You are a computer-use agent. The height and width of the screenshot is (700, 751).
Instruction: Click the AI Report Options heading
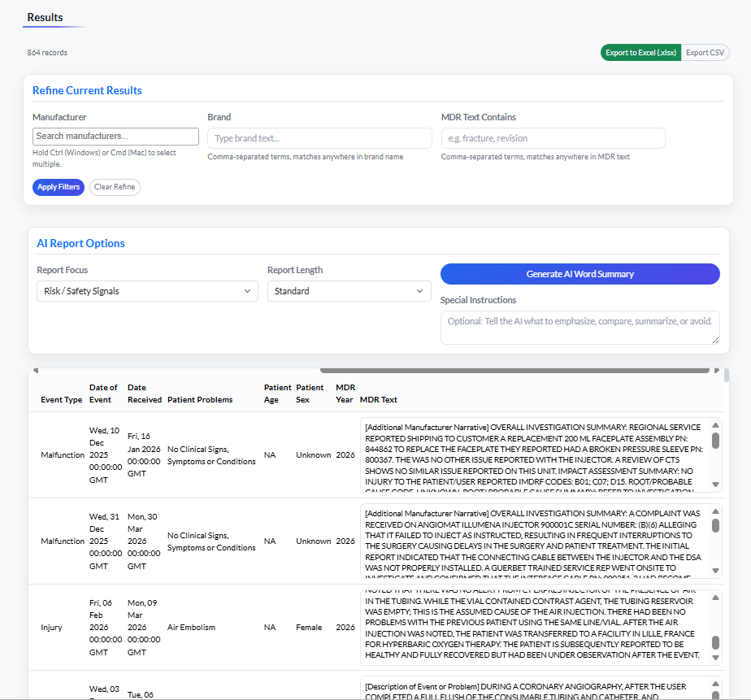pos(80,243)
